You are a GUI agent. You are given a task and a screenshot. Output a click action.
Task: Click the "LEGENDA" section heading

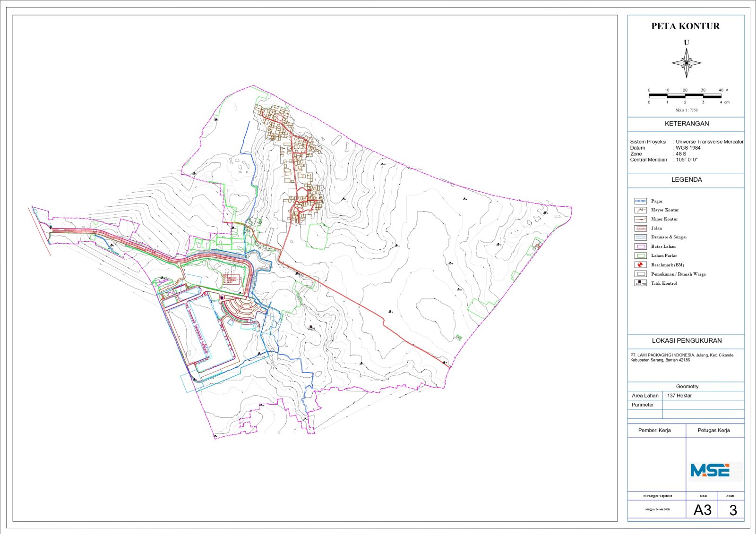pyautogui.click(x=687, y=180)
